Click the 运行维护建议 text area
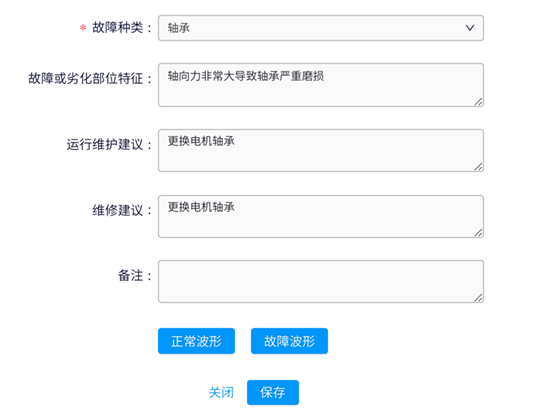 point(321,151)
